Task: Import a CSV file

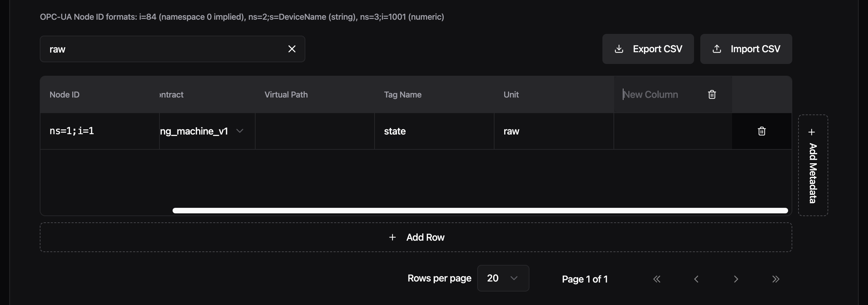Action: point(746,49)
